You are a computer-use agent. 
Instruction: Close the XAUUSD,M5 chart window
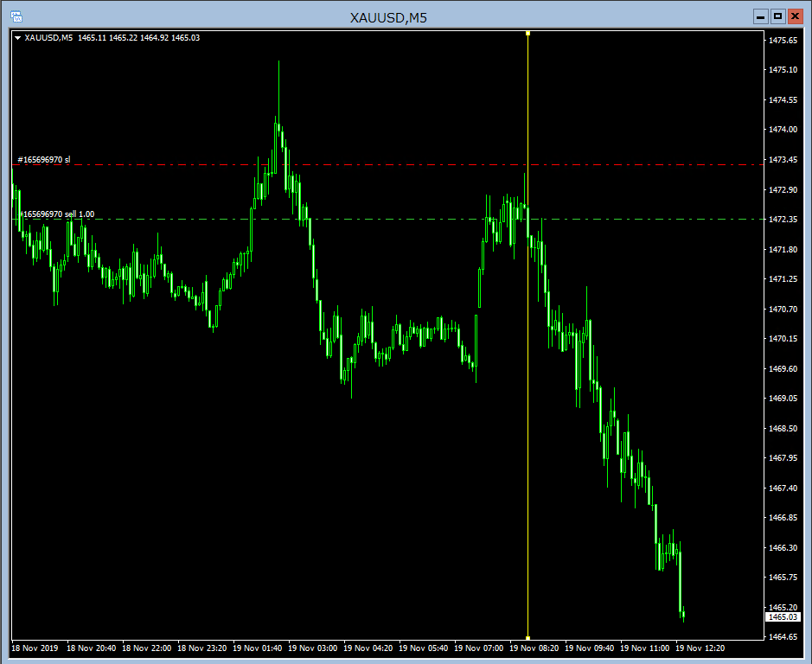pos(795,17)
